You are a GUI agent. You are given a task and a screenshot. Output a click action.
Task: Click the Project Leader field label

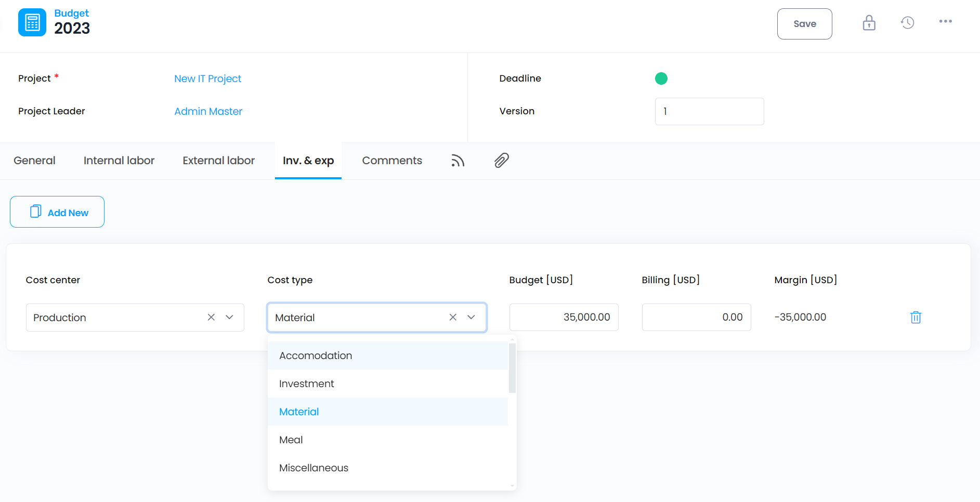coord(51,111)
